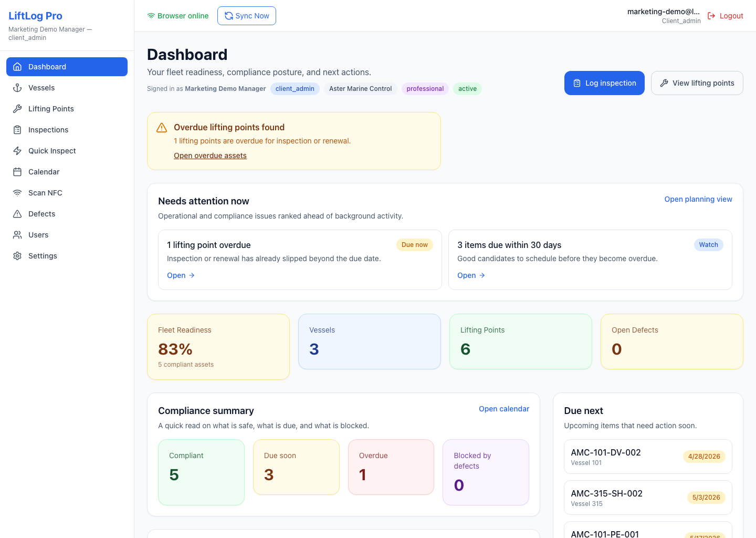Select Quick Inspect in navigation

point(67,151)
